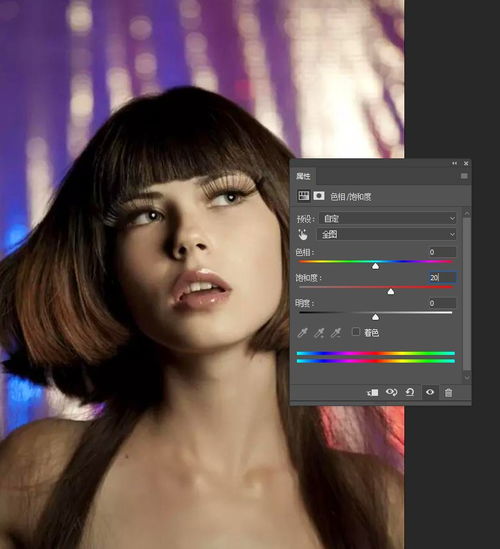Image resolution: width=500 pixels, height=549 pixels.
Task: Click the 饱和度 saturation slider handle
Action: (x=391, y=292)
